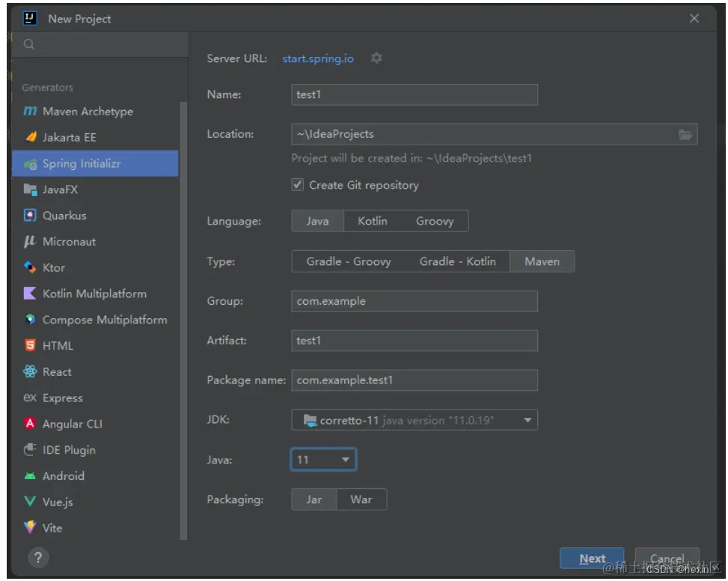The height and width of the screenshot is (581, 728).
Task: Set packaging to War
Action: coord(361,499)
